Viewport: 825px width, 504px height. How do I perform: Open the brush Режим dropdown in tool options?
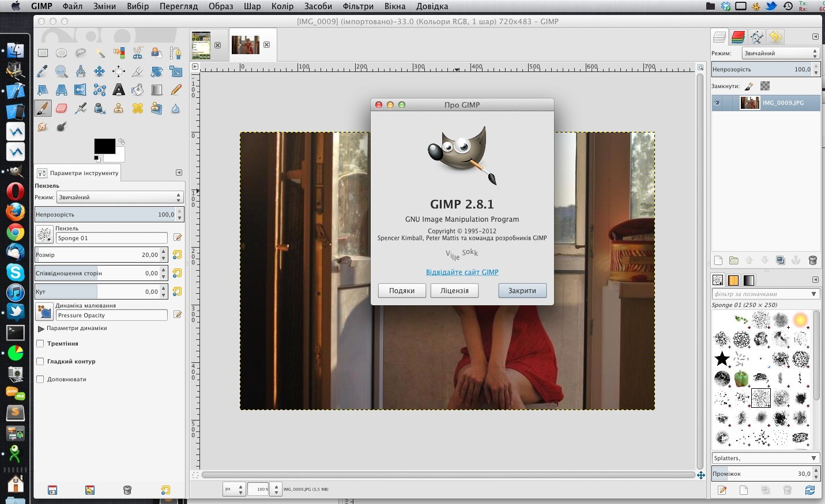coord(120,197)
